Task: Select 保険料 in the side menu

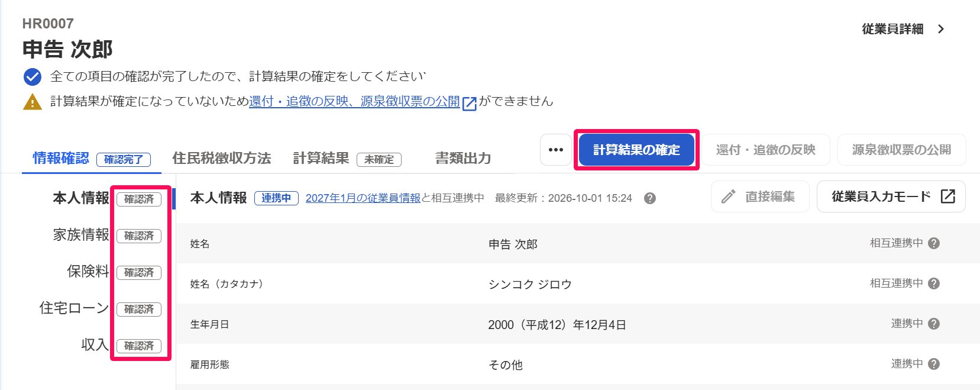Action: coord(88,272)
